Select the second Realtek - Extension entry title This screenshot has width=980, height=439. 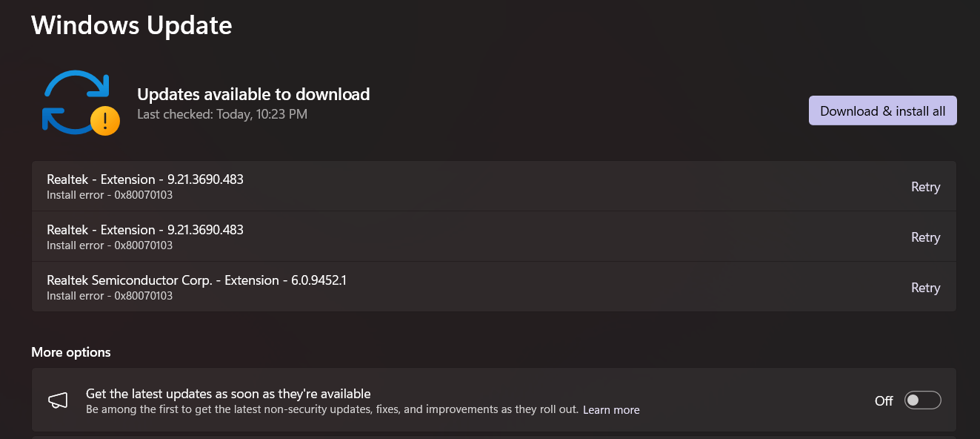coord(145,230)
